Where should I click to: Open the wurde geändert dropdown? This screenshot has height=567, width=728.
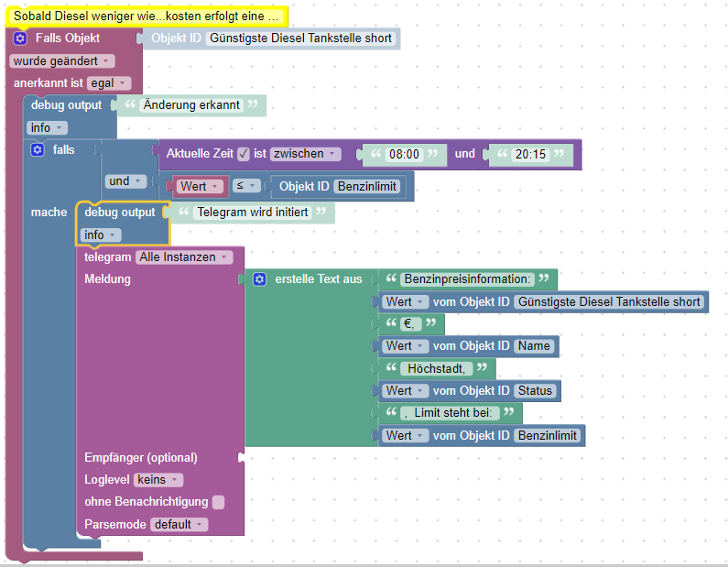point(61,60)
